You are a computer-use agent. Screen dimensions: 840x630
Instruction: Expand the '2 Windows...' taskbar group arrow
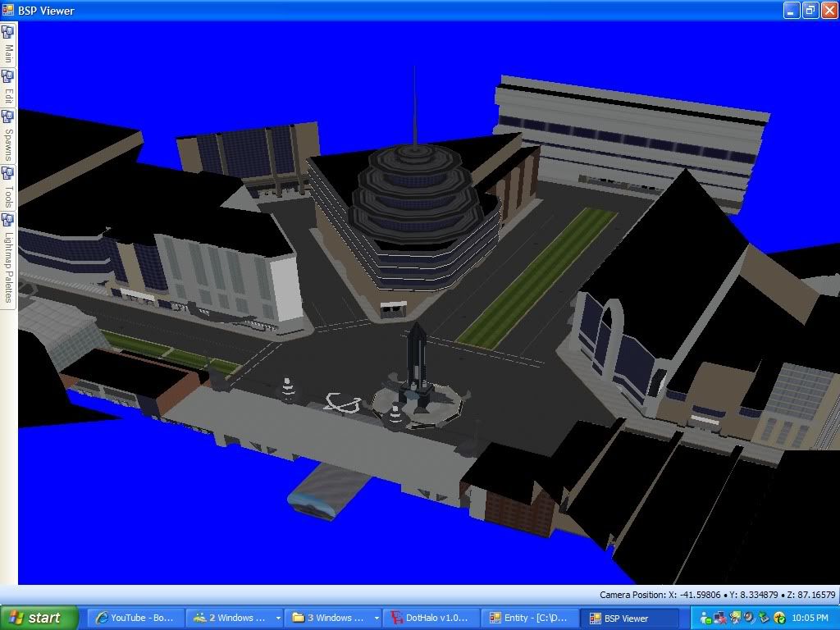pos(278,619)
